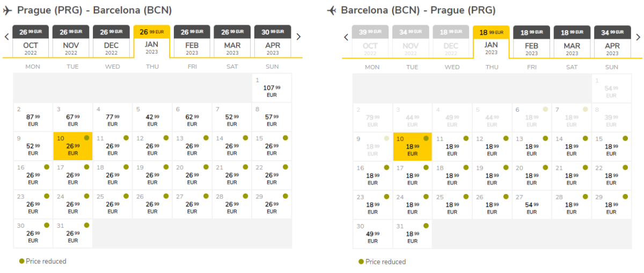Select DEC 2022 tab for Prague - Barcelona
Screen dimensions: 644x273
[x=111, y=42]
